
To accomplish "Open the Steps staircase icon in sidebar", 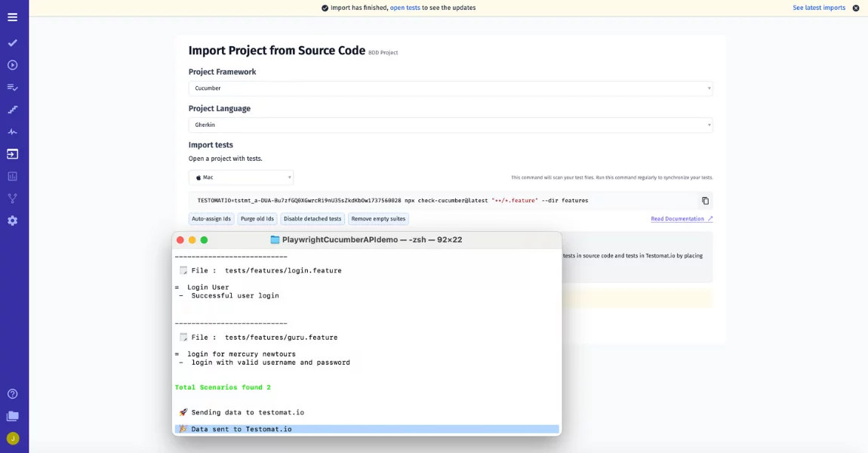I will click(x=13, y=109).
